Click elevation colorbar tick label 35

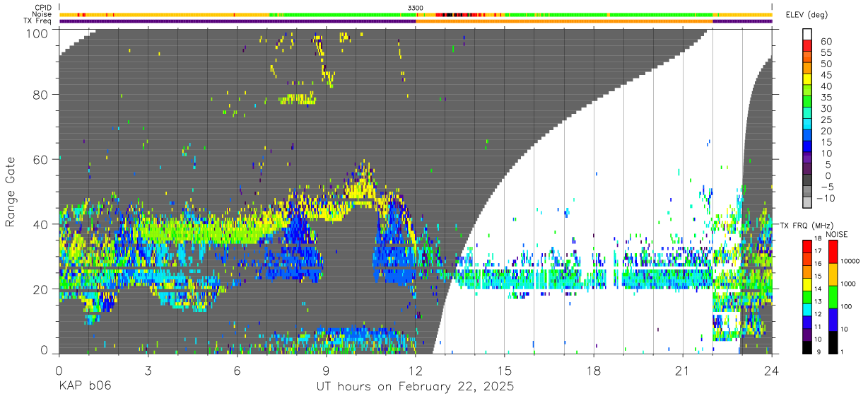826,98
